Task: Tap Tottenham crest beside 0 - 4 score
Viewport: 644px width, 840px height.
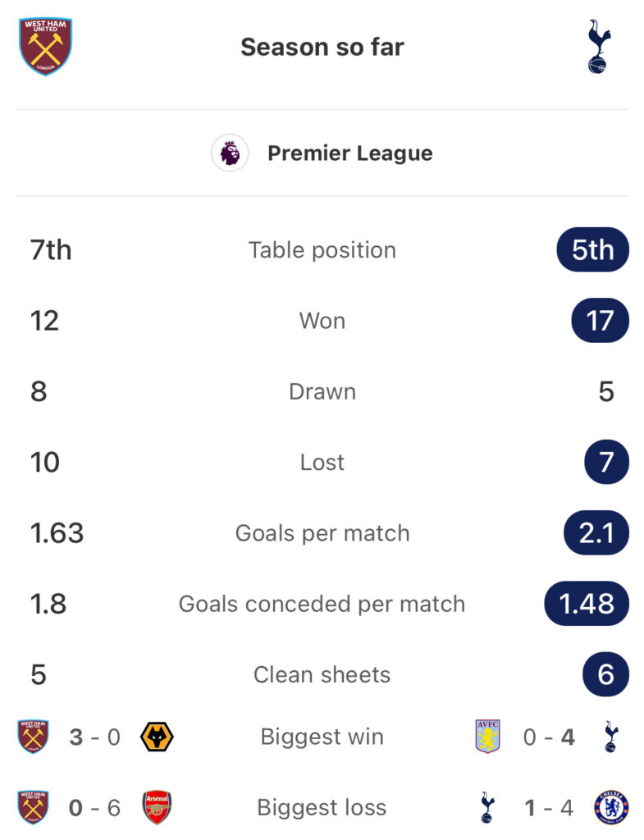Action: point(611,737)
